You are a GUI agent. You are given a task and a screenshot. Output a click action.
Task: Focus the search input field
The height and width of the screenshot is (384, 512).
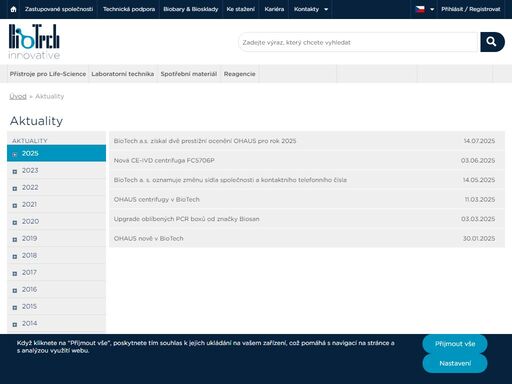click(x=359, y=42)
